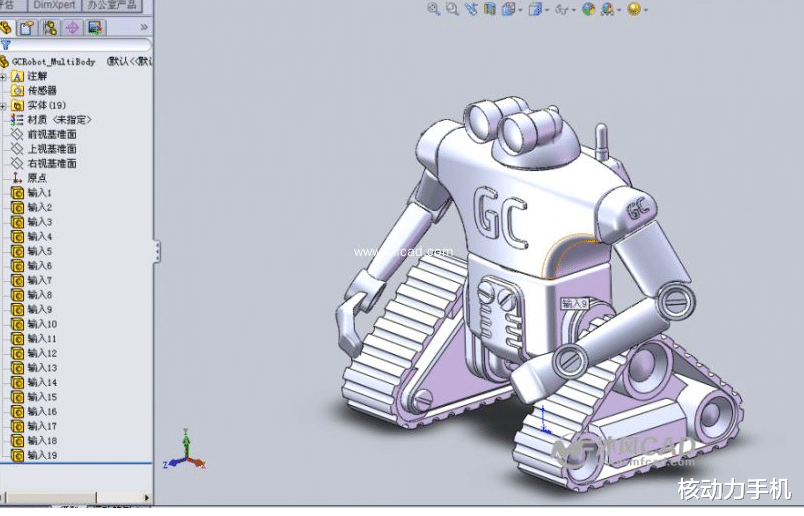Image resolution: width=804 pixels, height=516 pixels.
Task: Click the Previous View icon
Action: [471, 9]
